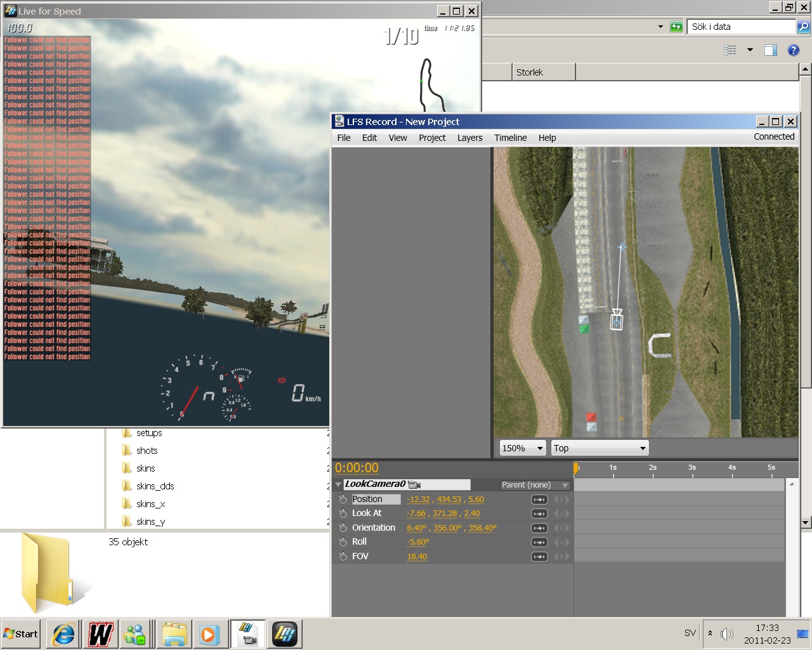Click interpolation icon on Orientation row
The image size is (812, 650).
point(539,528)
